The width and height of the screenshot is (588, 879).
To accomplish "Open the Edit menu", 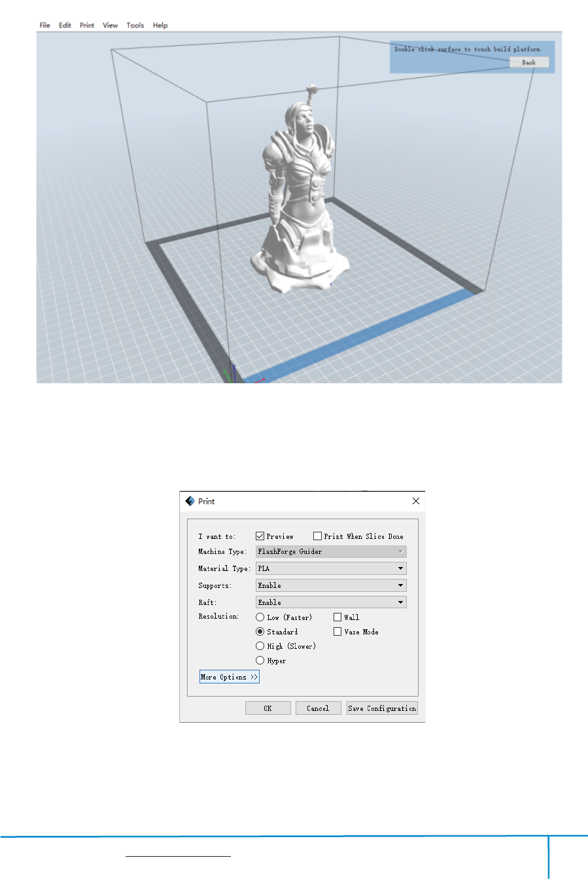I will (65, 26).
